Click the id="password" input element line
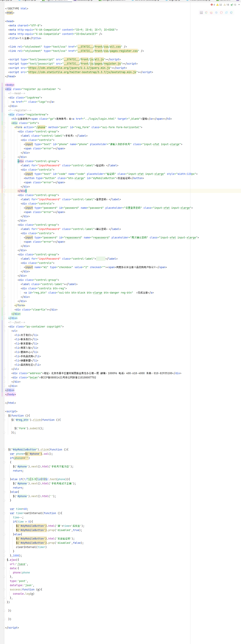 tap(108, 208)
